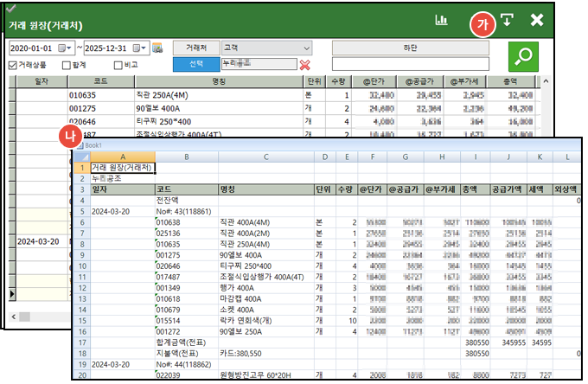Click Excel cell 합계금액(전표)
The image size is (588, 384).
[187, 342]
